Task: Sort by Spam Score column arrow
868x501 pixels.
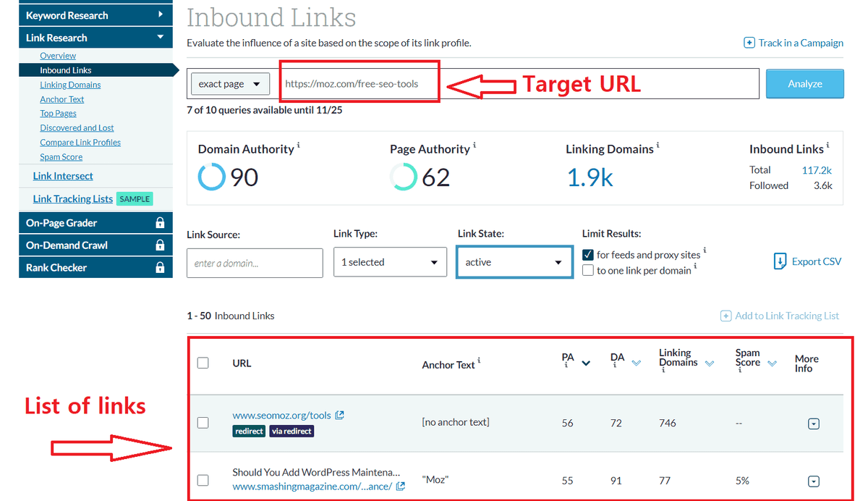Action: point(772,363)
